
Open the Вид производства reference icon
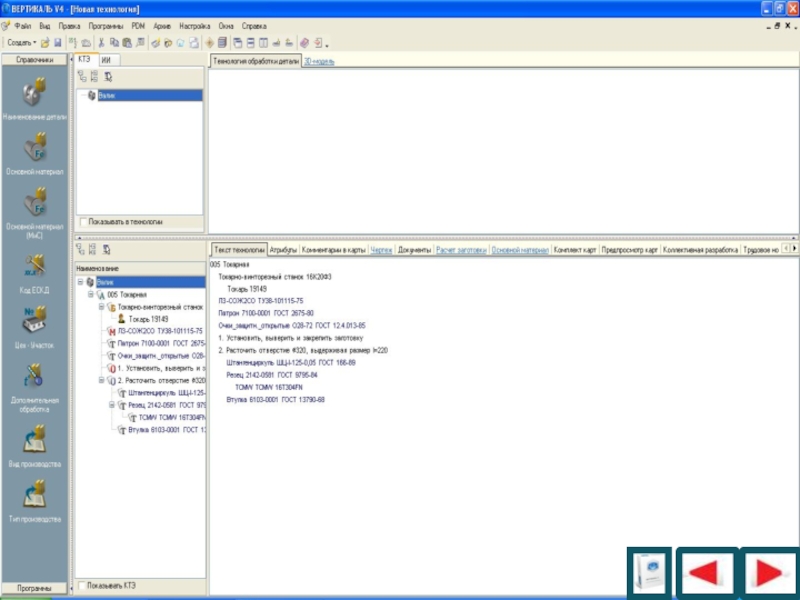click(x=34, y=438)
